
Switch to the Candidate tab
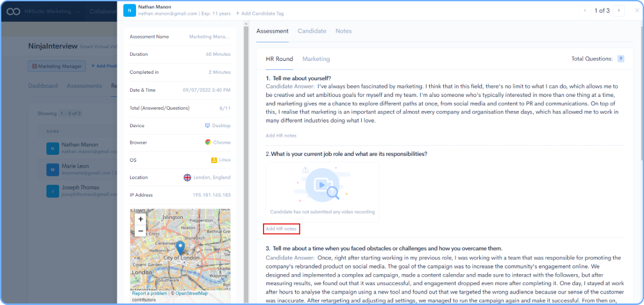click(x=312, y=31)
